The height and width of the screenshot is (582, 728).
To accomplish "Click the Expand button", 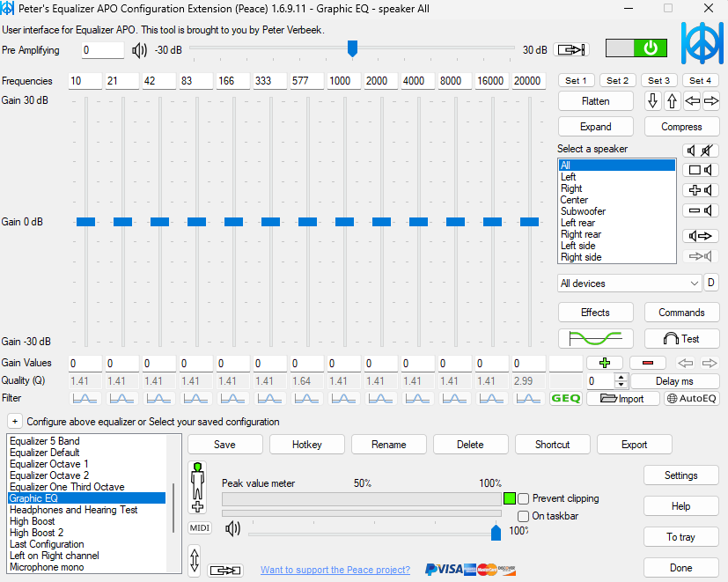I will pyautogui.click(x=596, y=126).
